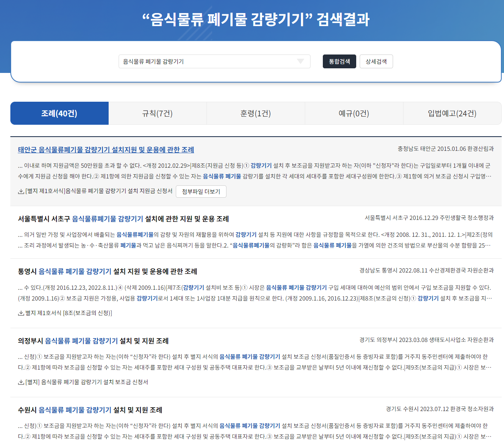Screen dimensions: 504x441
Task: Select the currently active 조례(40건) tab
Action: coord(59,113)
